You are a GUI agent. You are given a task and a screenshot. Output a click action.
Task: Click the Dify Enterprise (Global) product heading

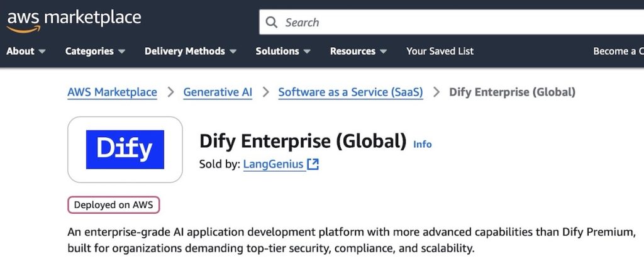[x=303, y=142]
